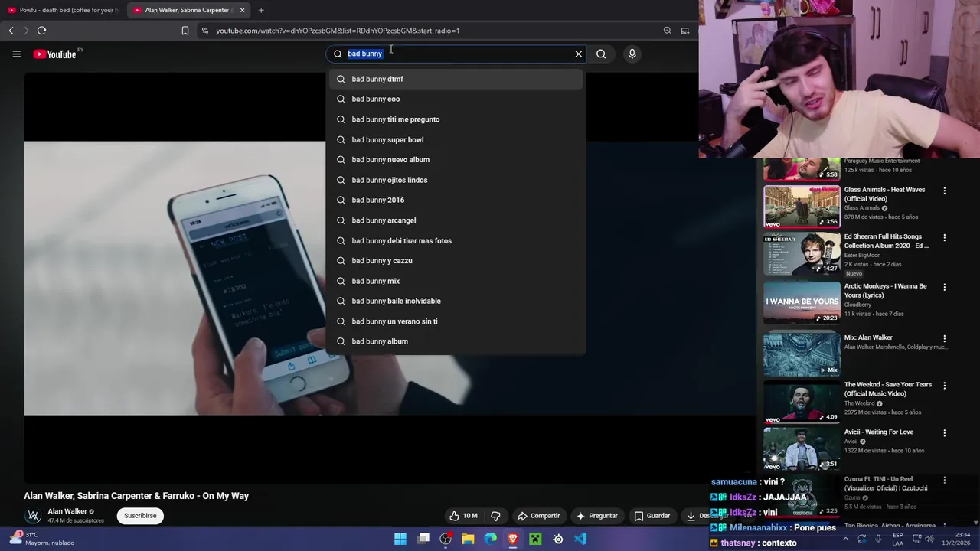Screen dimensions: 980x551
Task: Open Brave browser in the taskbar
Action: point(513,539)
